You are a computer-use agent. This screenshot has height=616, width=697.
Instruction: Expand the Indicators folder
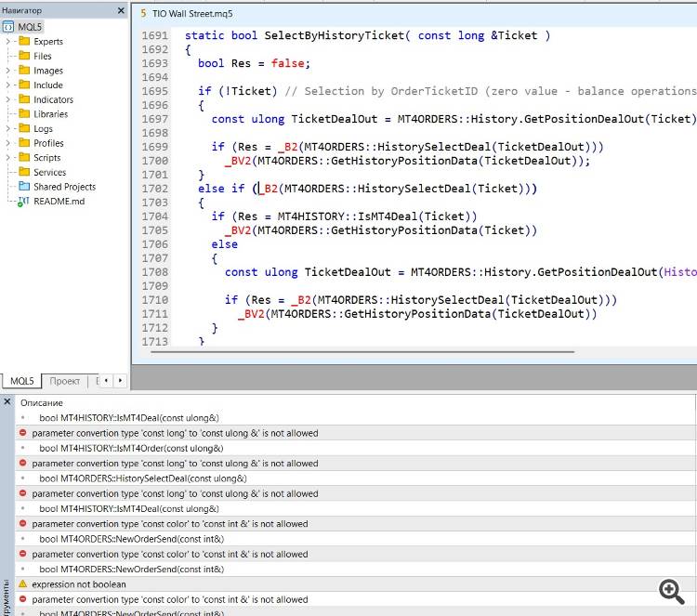[x=8, y=99]
